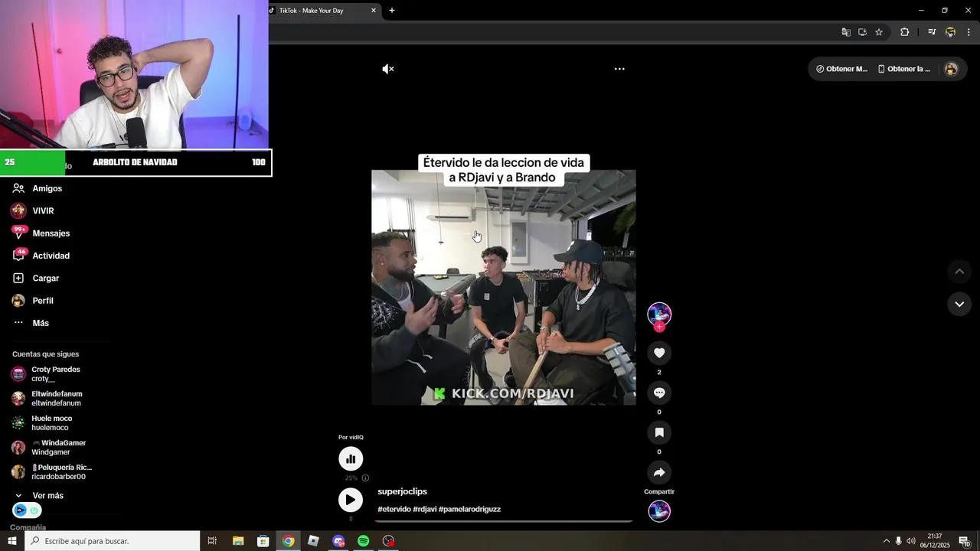Viewport: 980px width, 551px height.
Task: Open TikTok profile avatar at top right
Action: point(951,69)
